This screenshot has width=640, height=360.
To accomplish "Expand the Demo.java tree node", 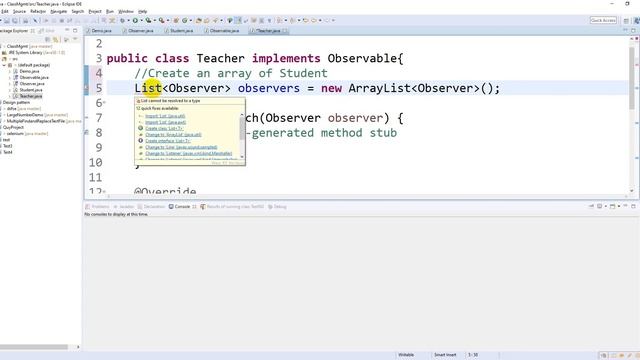I will click(10, 71).
